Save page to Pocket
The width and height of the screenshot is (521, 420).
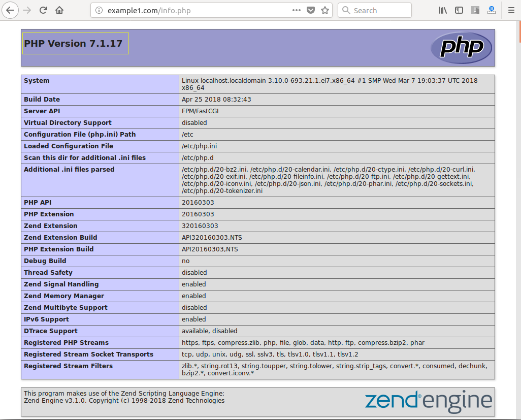311,10
